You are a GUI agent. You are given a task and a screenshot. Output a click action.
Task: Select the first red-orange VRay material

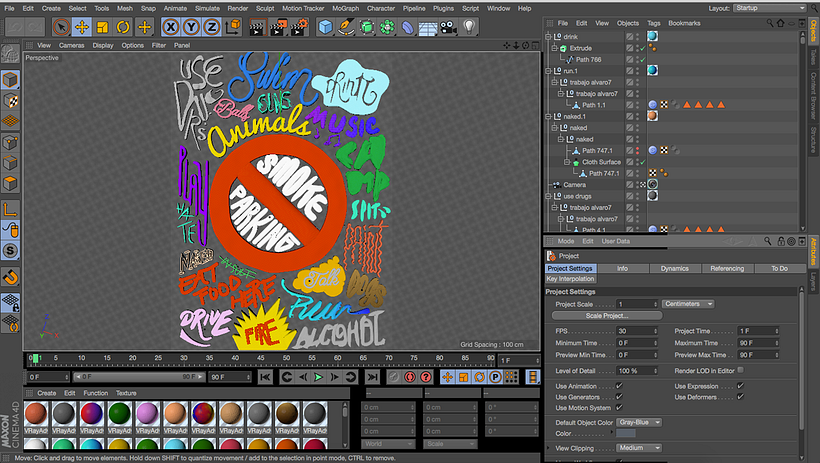pyautogui.click(x=36, y=414)
